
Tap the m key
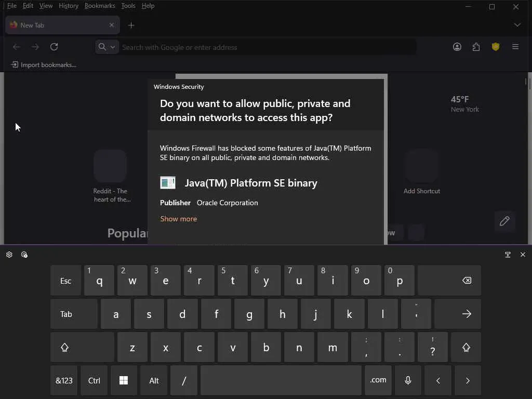[332, 347]
